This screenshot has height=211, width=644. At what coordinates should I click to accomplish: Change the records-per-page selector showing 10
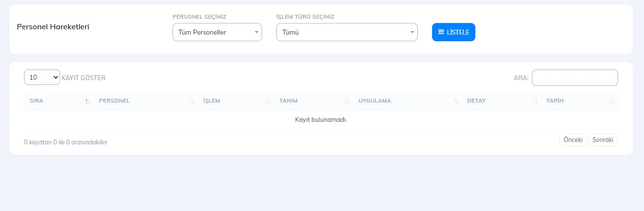click(42, 77)
